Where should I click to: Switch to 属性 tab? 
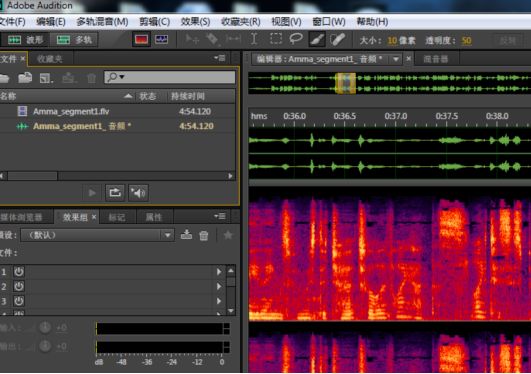click(153, 217)
